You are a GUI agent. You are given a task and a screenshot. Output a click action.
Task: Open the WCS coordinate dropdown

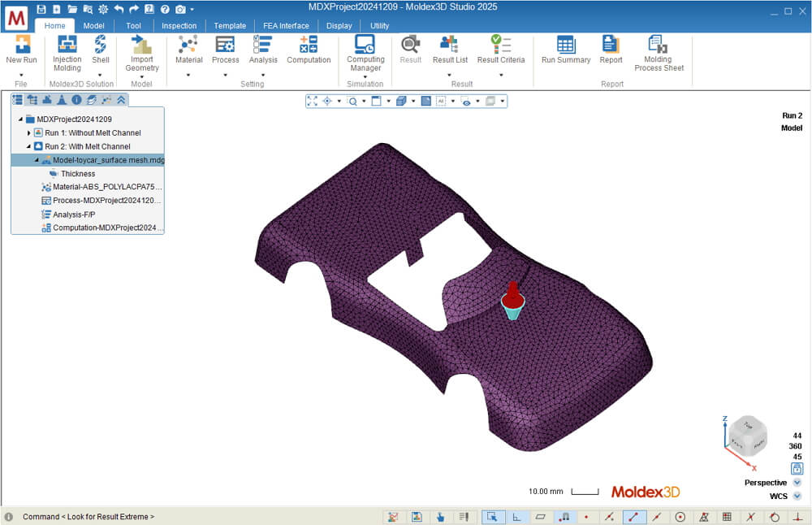click(797, 496)
